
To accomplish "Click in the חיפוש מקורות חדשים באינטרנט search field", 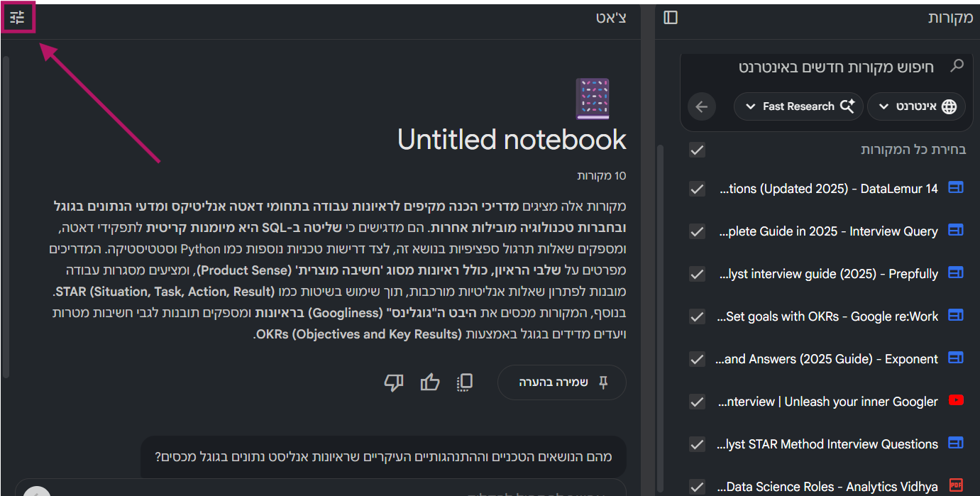I will pos(836,67).
